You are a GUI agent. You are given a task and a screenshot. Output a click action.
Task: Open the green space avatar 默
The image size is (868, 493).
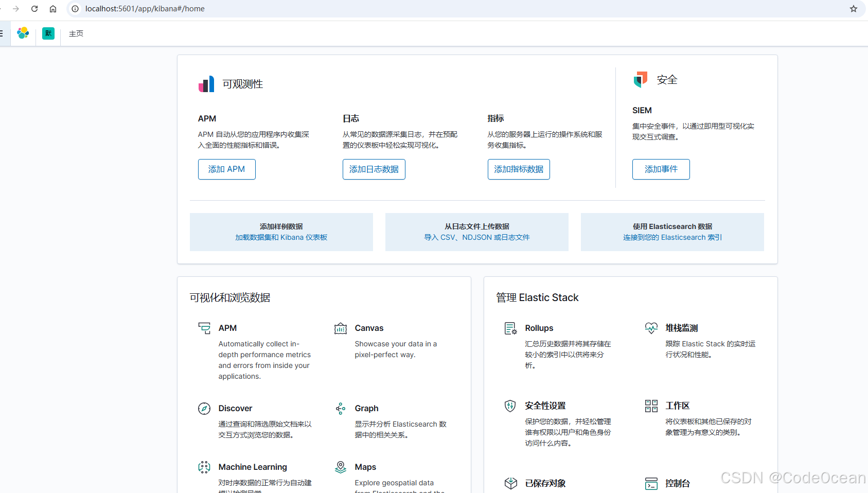[48, 33]
